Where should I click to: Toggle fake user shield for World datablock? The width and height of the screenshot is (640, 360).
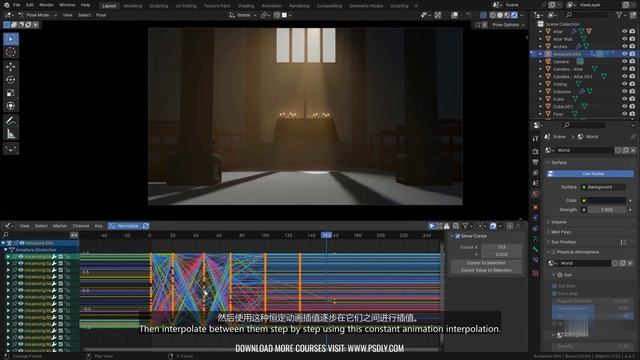618,150
